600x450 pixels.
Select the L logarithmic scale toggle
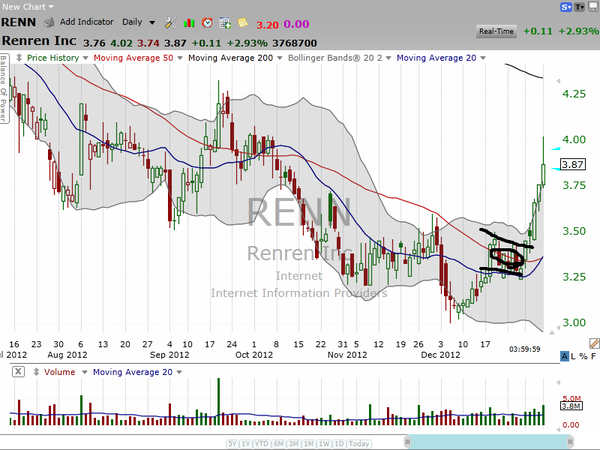pos(573,356)
